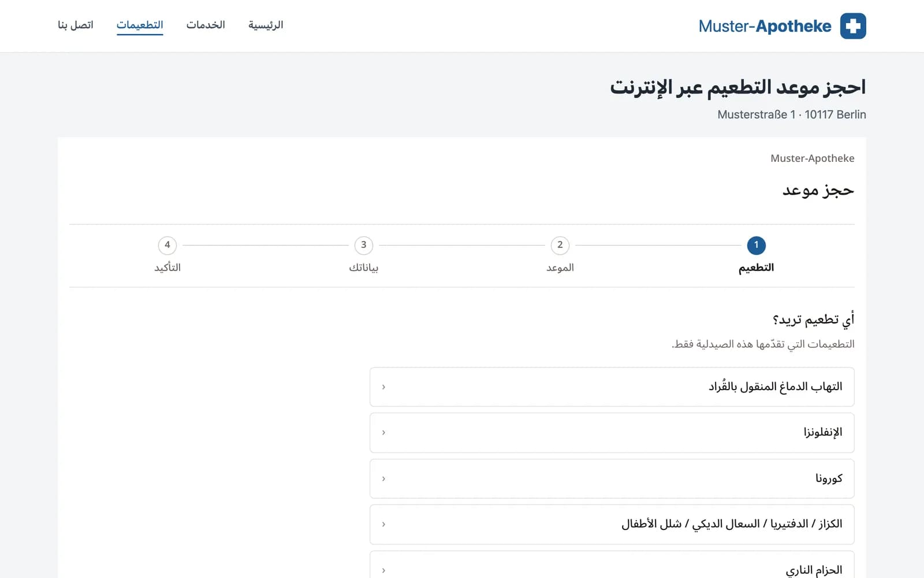Click chevron arrow in الحزام الناري row

pos(383,570)
